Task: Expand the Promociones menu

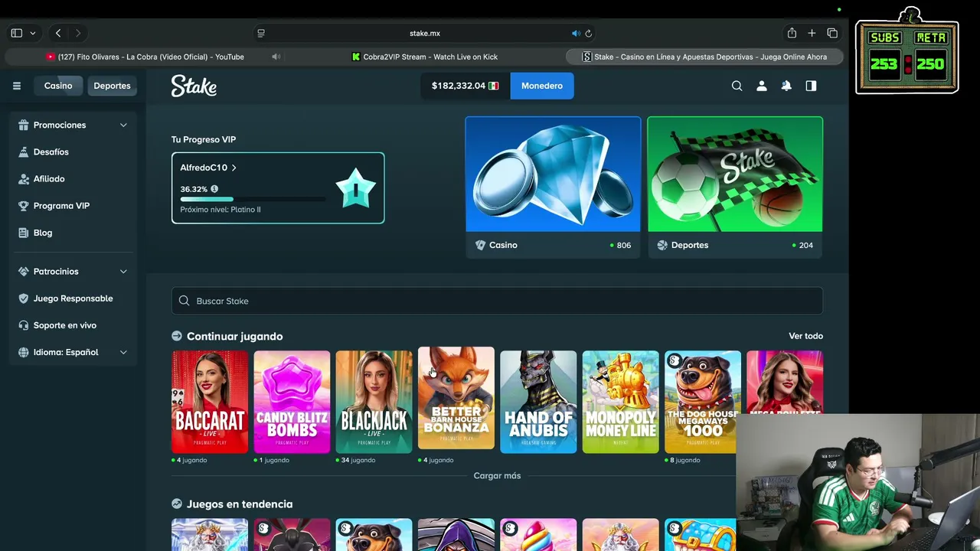Action: pos(73,125)
